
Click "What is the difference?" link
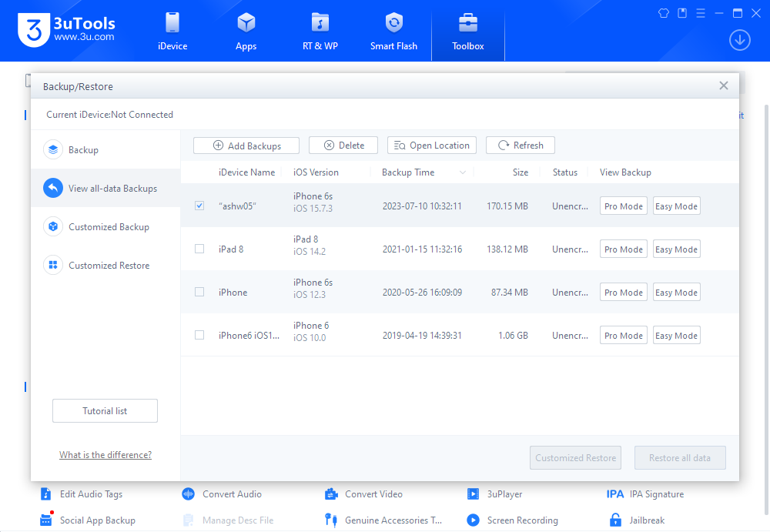105,455
